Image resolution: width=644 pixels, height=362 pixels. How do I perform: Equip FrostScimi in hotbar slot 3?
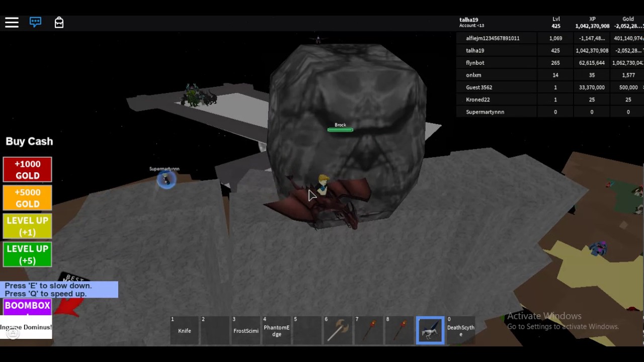246,330
